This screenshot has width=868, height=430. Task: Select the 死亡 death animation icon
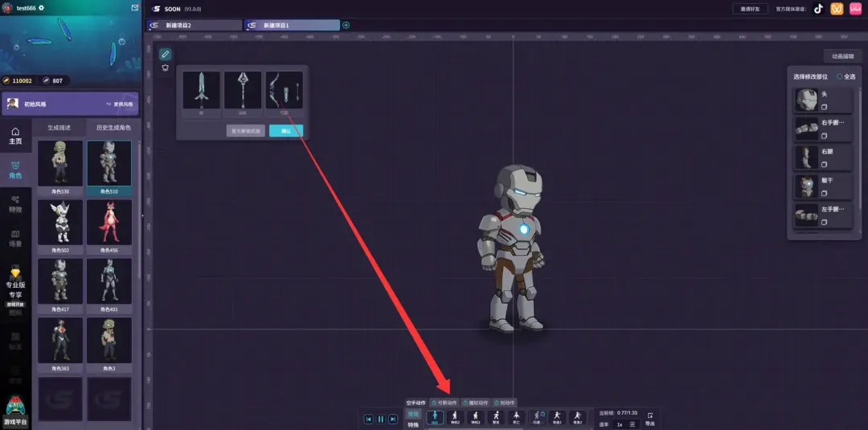point(517,417)
